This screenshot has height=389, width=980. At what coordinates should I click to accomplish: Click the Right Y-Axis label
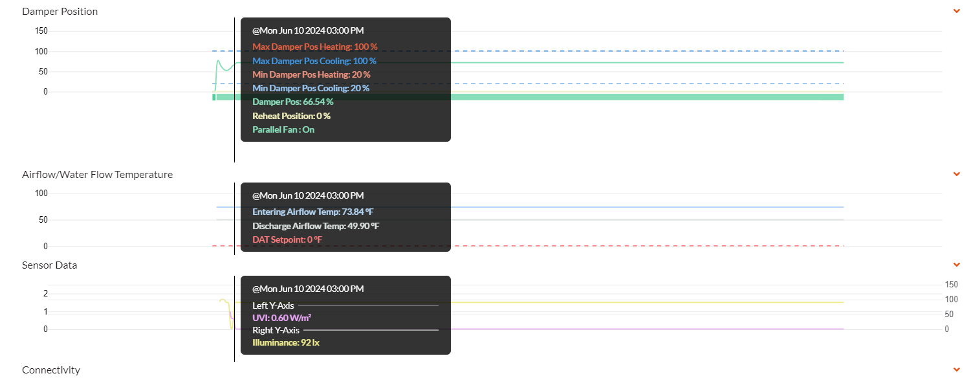point(276,330)
